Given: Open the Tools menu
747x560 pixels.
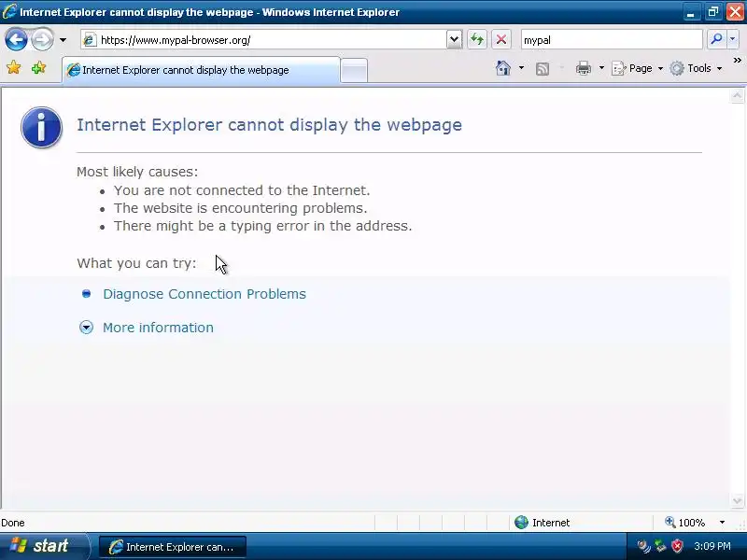Looking at the screenshot, I should pos(696,68).
